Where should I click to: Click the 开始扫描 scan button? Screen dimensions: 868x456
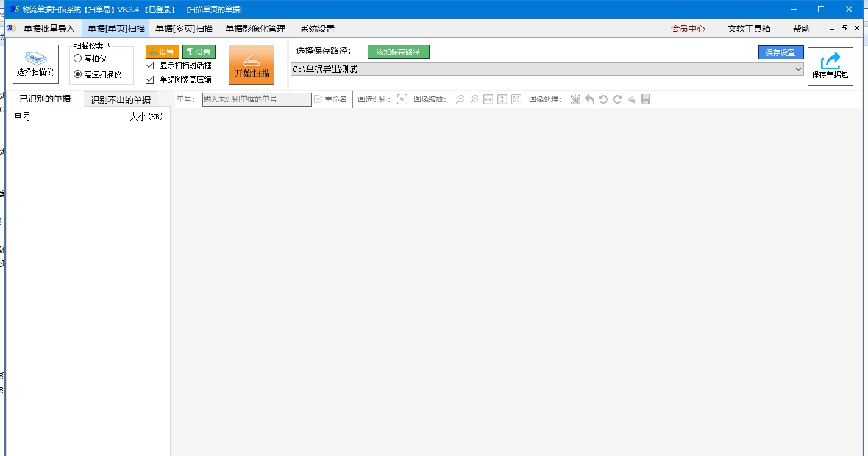click(x=251, y=64)
